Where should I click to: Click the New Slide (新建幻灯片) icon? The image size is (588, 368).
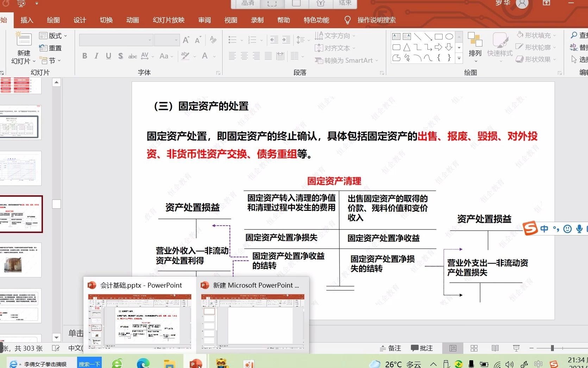(x=23, y=39)
